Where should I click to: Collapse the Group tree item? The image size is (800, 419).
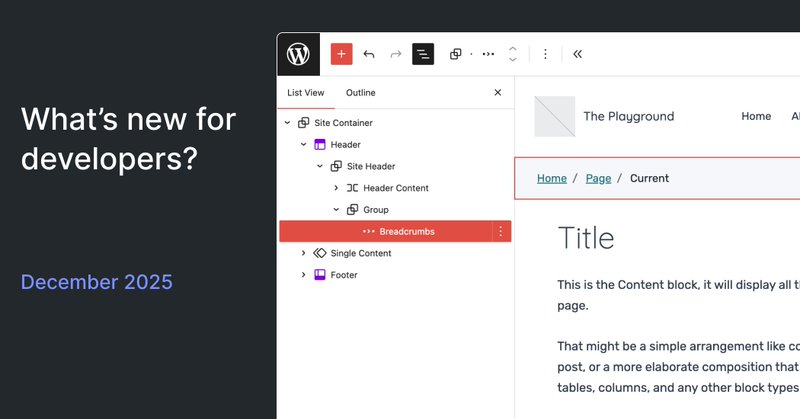click(336, 209)
